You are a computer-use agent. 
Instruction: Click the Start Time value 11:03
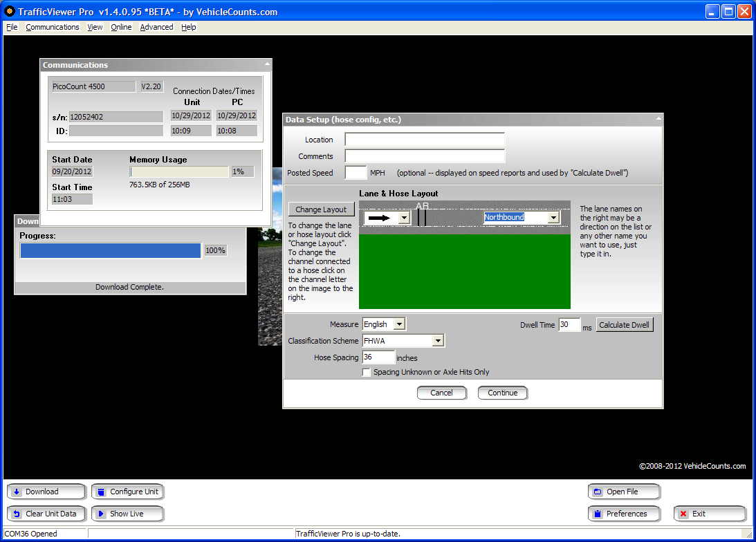[72, 200]
